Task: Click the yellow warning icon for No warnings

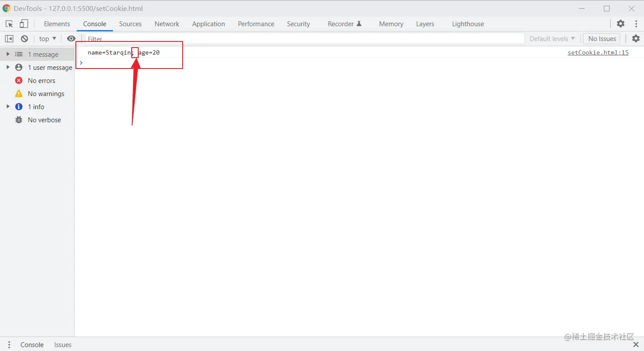Action: click(19, 93)
